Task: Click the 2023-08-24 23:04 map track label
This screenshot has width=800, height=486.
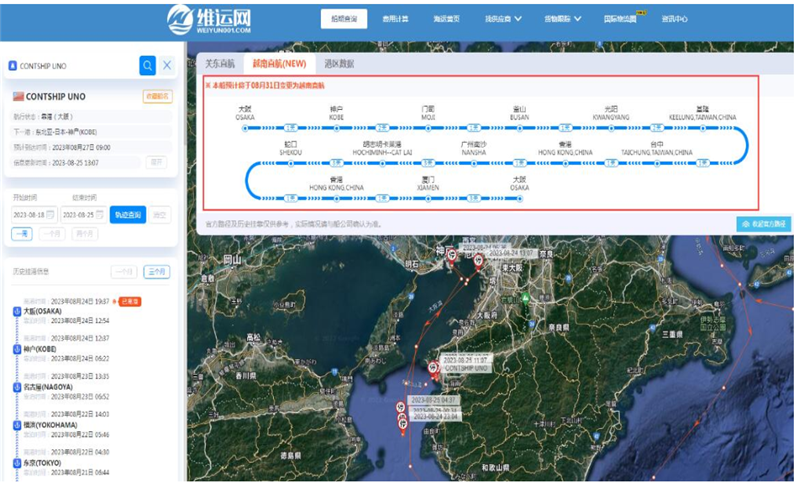Action: 436,417
